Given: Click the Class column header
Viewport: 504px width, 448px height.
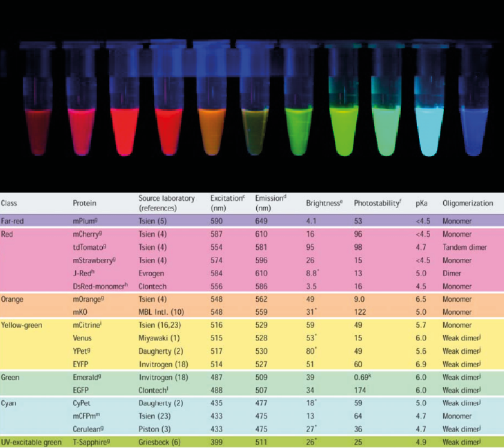Looking at the screenshot, I should 10,204.
